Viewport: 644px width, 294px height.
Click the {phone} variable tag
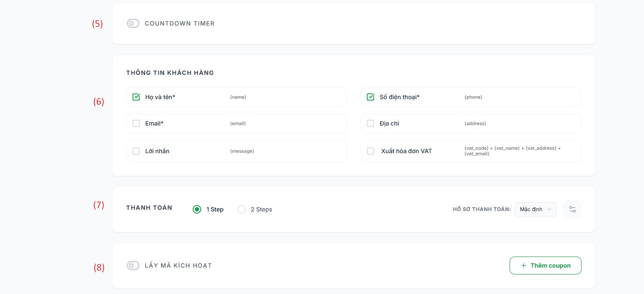pyautogui.click(x=473, y=97)
